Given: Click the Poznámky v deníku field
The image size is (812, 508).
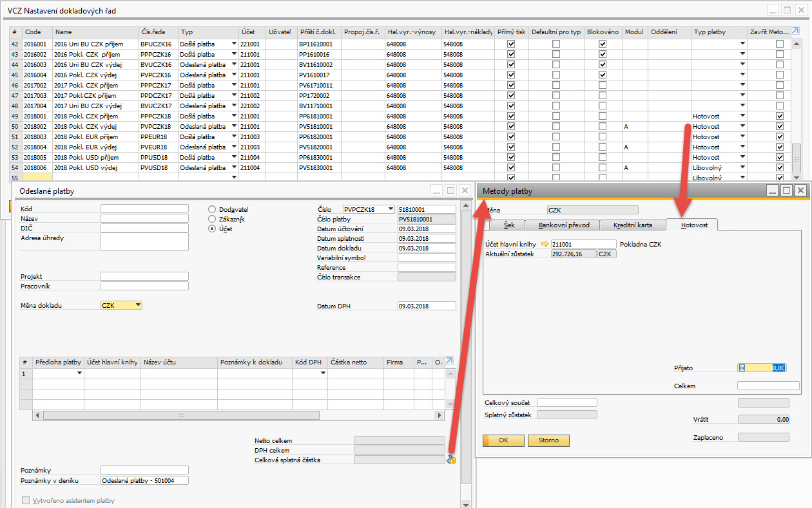Looking at the screenshot, I should 144,480.
